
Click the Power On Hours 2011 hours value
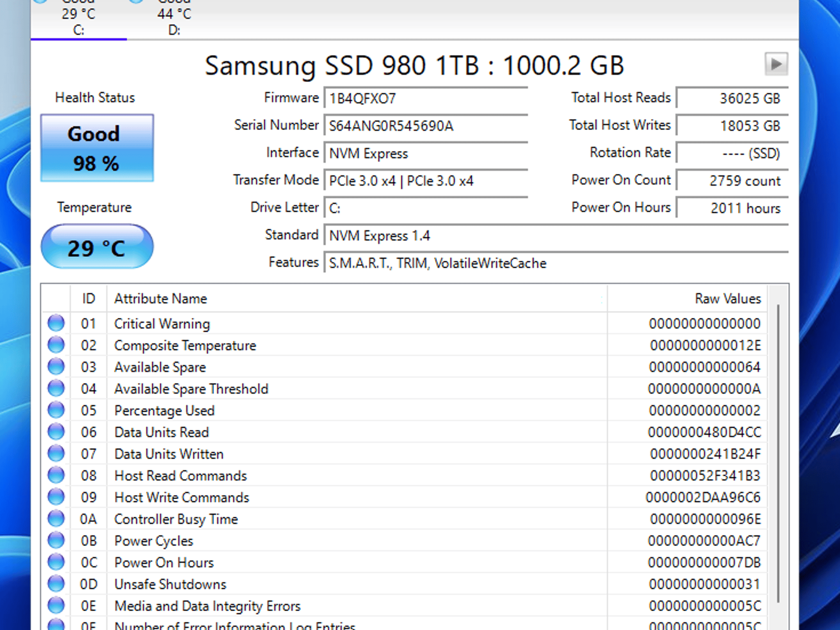(732, 208)
